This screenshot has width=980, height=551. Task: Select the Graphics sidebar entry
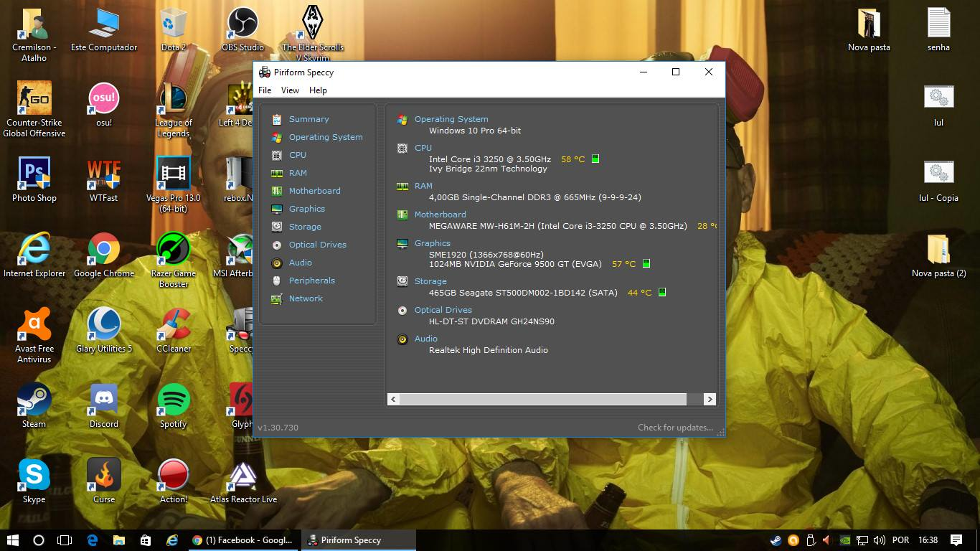(307, 209)
